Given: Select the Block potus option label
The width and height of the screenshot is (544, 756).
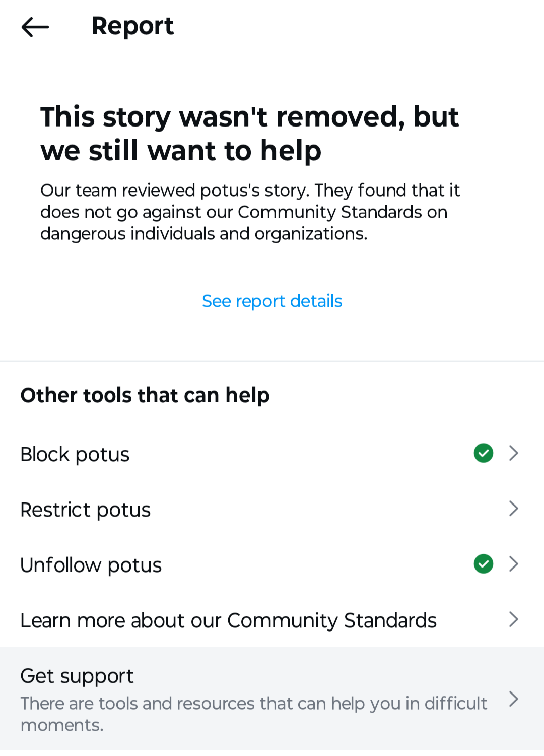Looking at the screenshot, I should (x=75, y=454).
